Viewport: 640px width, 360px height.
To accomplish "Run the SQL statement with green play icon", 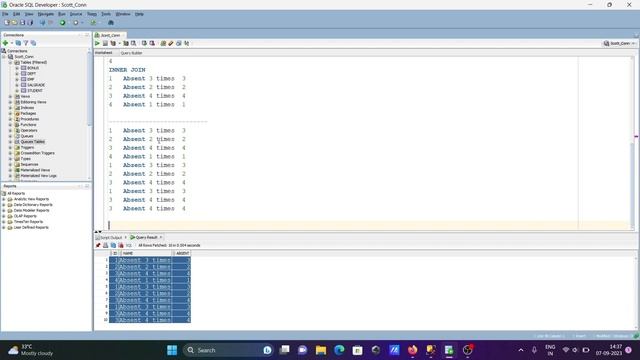I will pos(97,43).
